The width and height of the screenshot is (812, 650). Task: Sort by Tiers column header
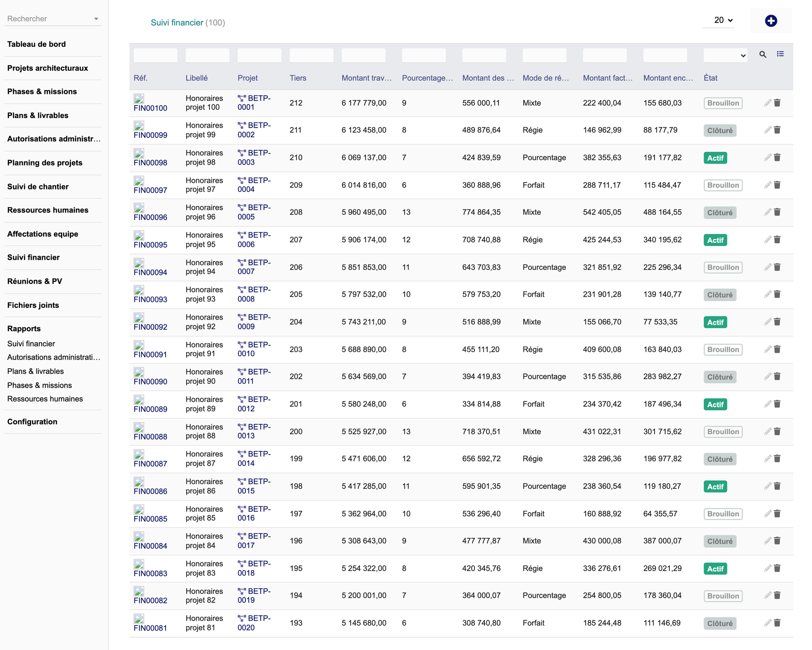298,78
